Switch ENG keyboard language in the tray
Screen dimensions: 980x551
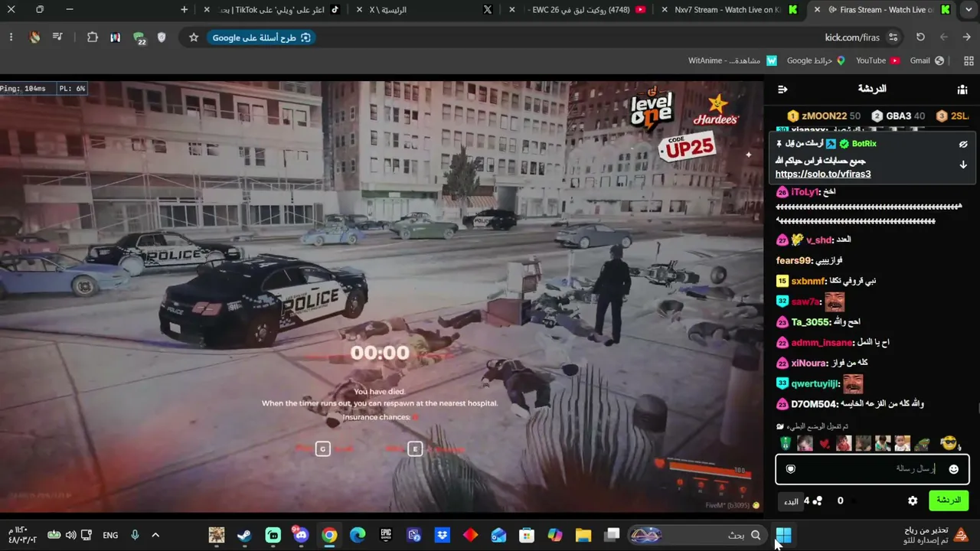pyautogui.click(x=110, y=535)
